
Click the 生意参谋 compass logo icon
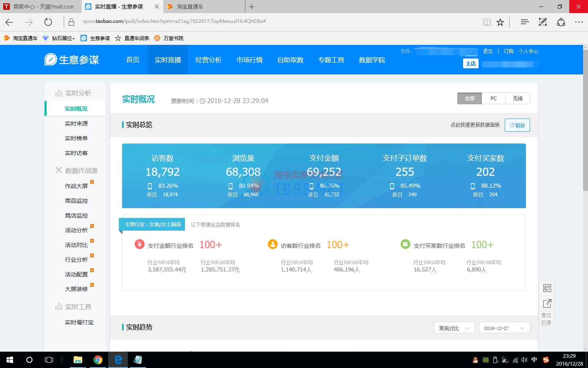pyautogui.click(x=51, y=60)
